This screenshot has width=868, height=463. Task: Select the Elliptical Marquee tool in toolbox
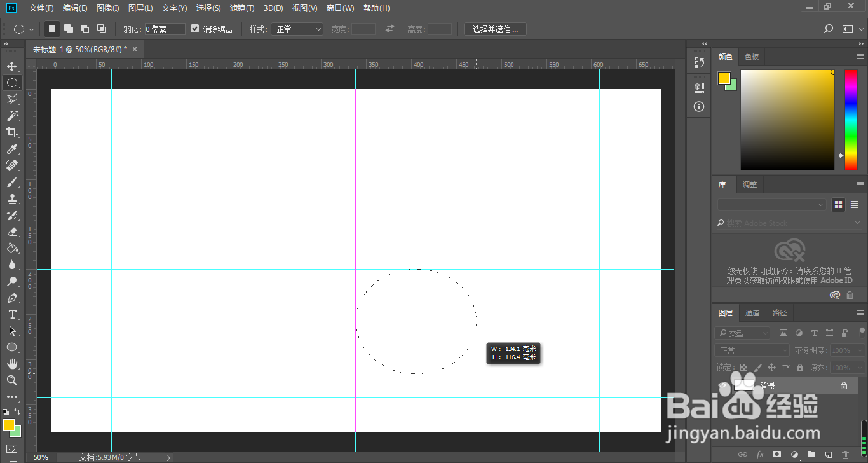11,83
